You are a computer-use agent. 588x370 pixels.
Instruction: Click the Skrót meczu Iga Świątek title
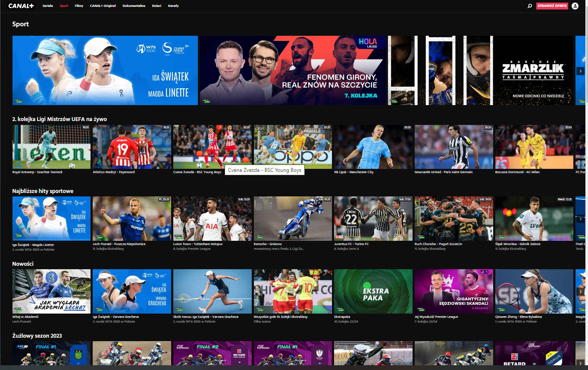[206, 317]
